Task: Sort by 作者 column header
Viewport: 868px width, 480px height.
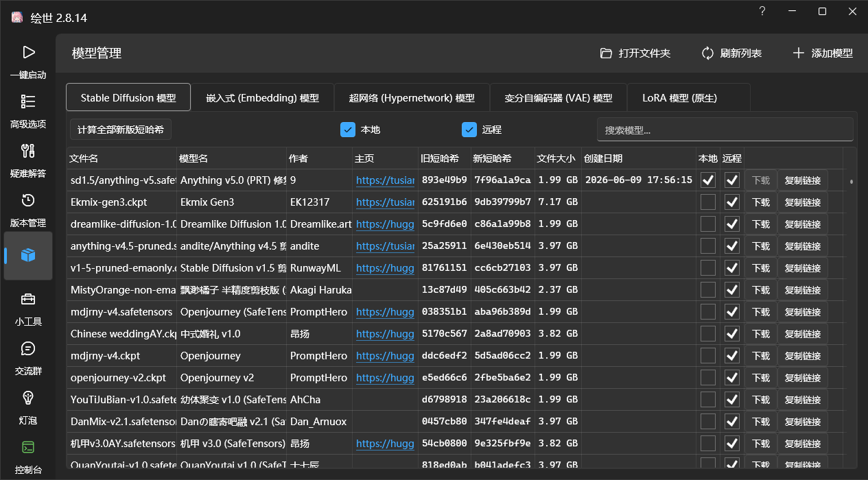Action: coord(319,158)
